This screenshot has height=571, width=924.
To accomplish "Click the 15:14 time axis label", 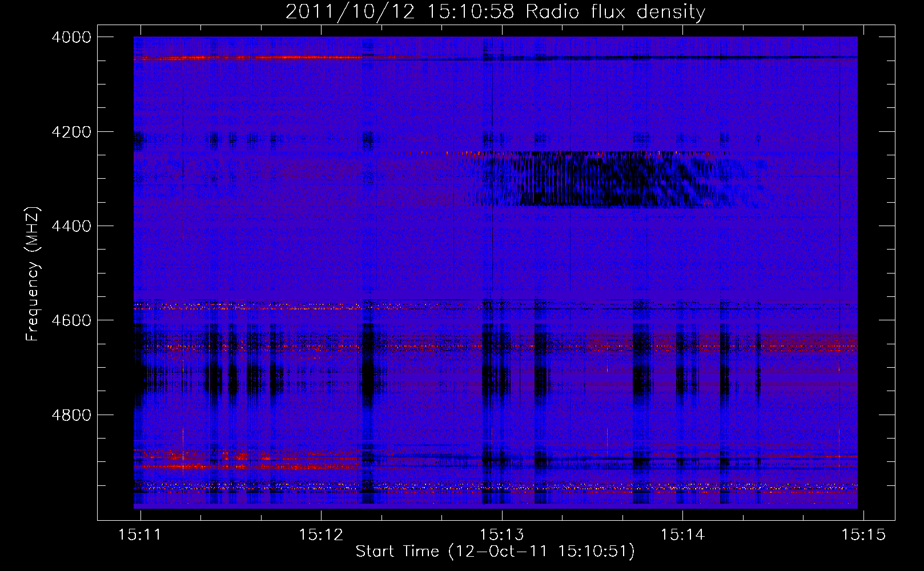I will click(x=682, y=534).
